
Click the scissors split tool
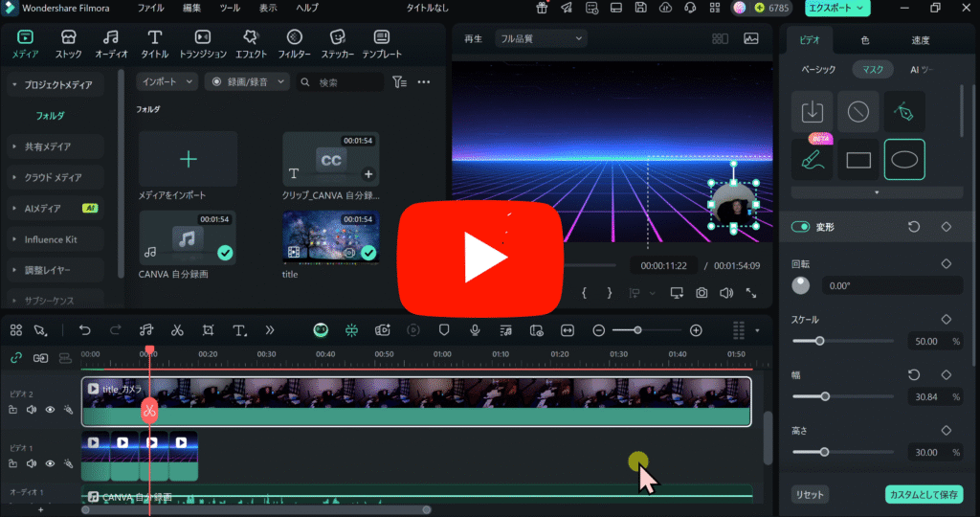(x=177, y=330)
